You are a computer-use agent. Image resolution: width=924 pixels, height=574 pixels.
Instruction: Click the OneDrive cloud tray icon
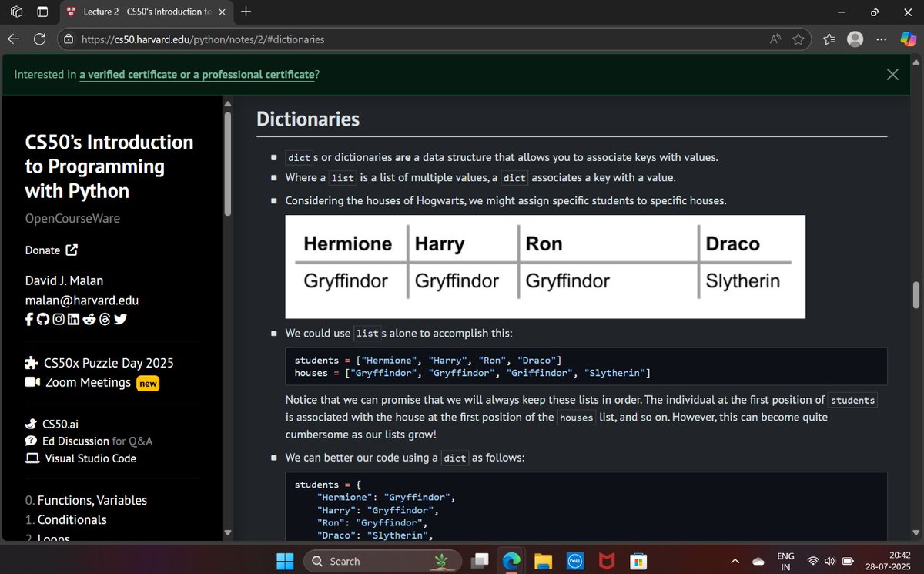coord(758,561)
